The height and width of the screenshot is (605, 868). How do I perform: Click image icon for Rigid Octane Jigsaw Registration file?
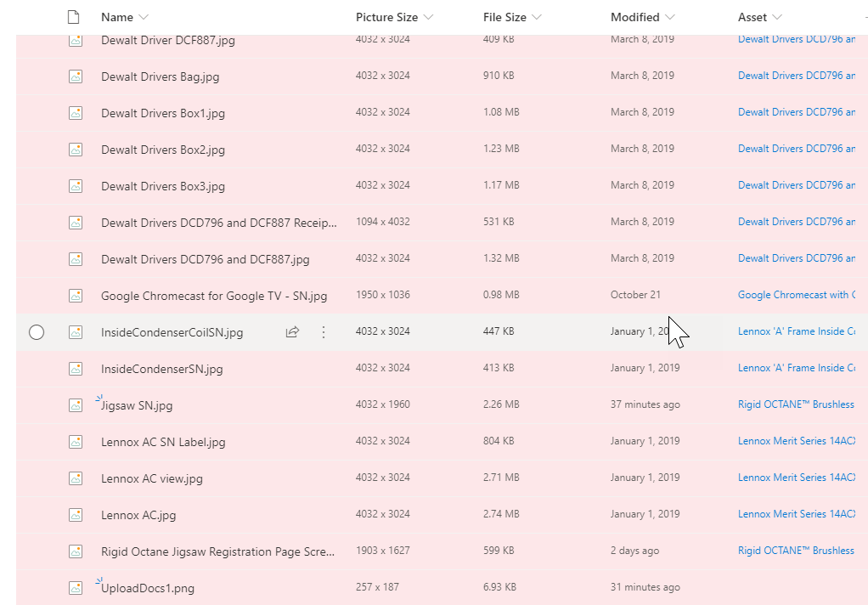[x=76, y=551]
